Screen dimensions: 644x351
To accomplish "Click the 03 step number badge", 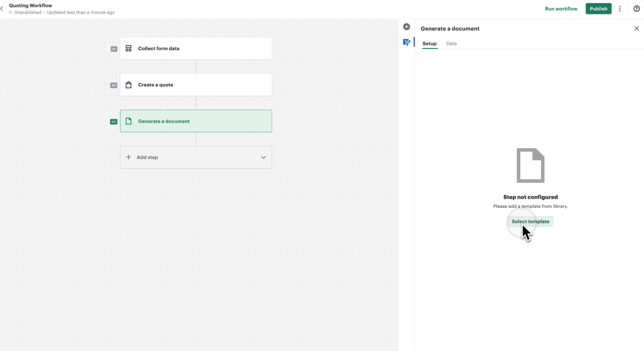I will pos(113,122).
